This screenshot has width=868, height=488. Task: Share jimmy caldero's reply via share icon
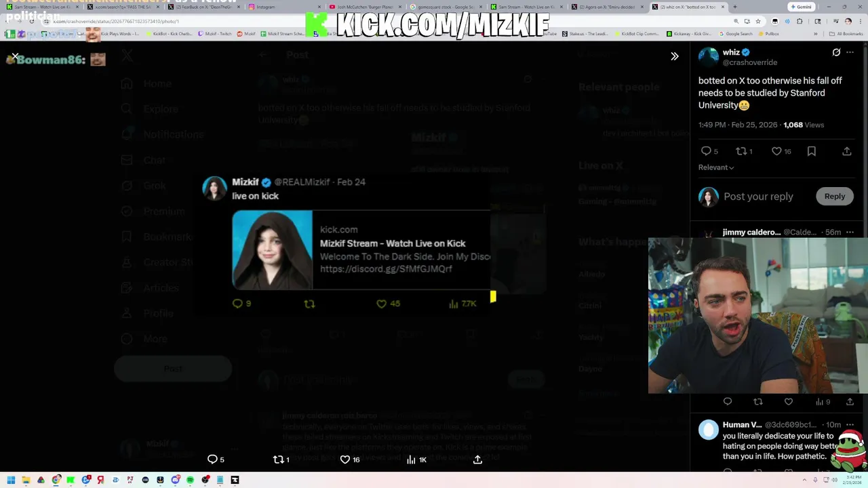(x=850, y=402)
